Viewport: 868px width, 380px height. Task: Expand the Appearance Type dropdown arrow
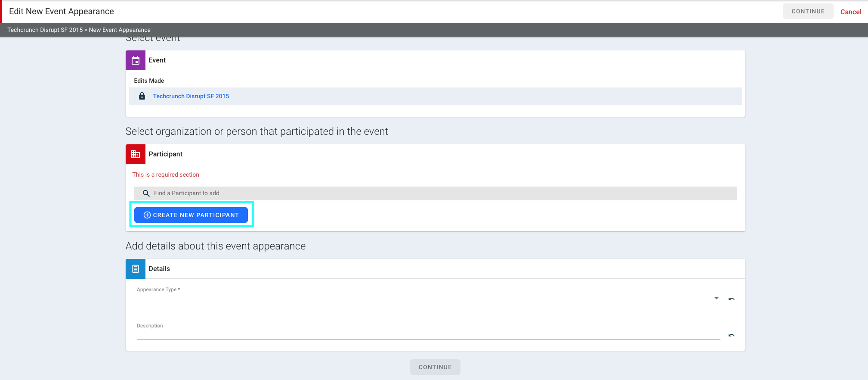point(717,298)
